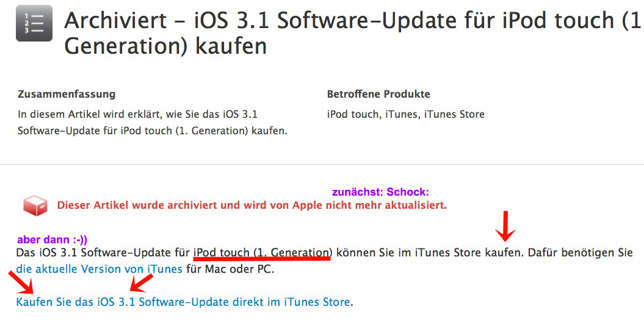The image size is (644, 326).
Task: Click the purple 'zunächst: Schock:' annotation
Action: [x=380, y=192]
